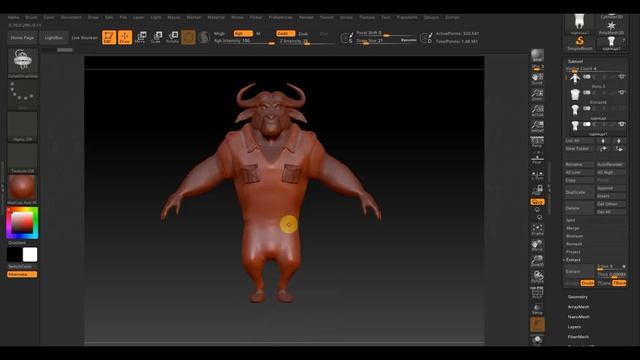The width and height of the screenshot is (640, 360).
Task: Click the Gizmo 3D sphere icon
Action: tap(188, 37)
